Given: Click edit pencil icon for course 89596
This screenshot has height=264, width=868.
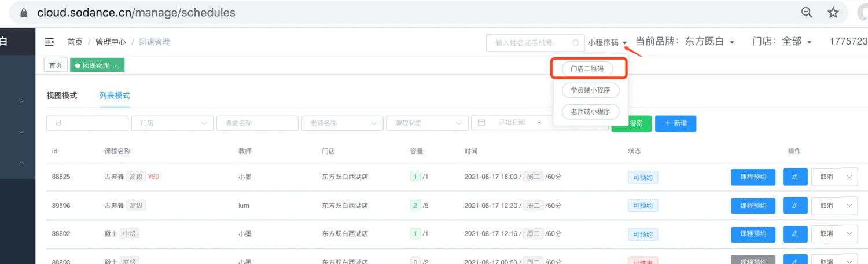Looking at the screenshot, I should (795, 206).
